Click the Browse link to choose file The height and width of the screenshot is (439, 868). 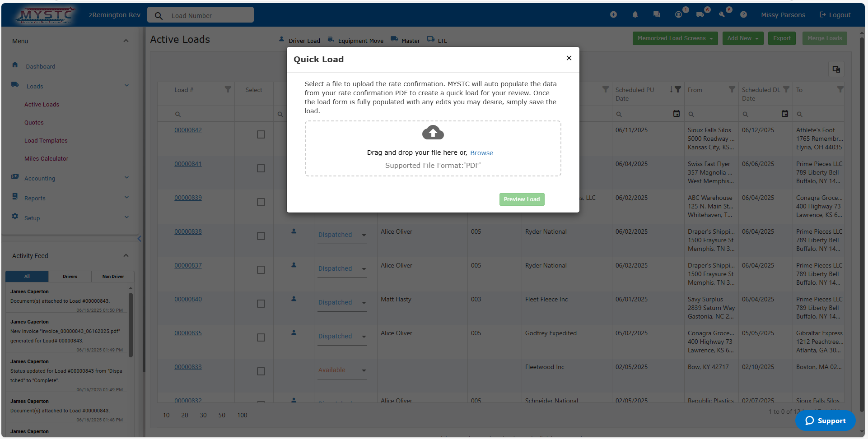click(x=481, y=153)
